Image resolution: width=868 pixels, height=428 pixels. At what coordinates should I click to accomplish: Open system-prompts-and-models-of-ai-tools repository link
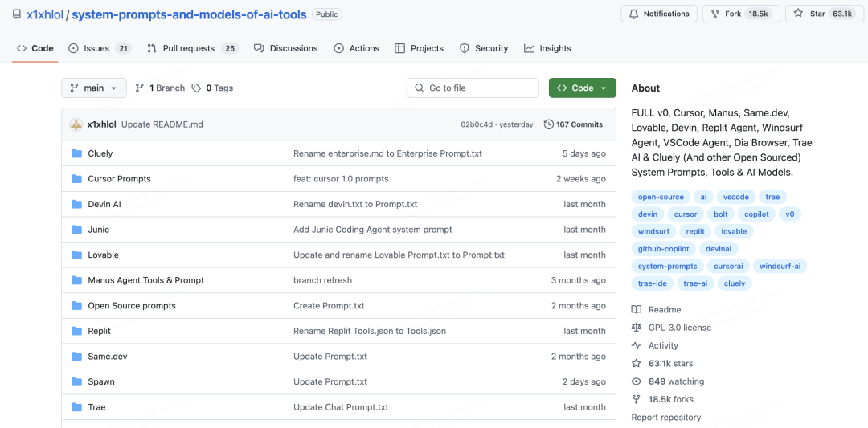click(x=190, y=15)
